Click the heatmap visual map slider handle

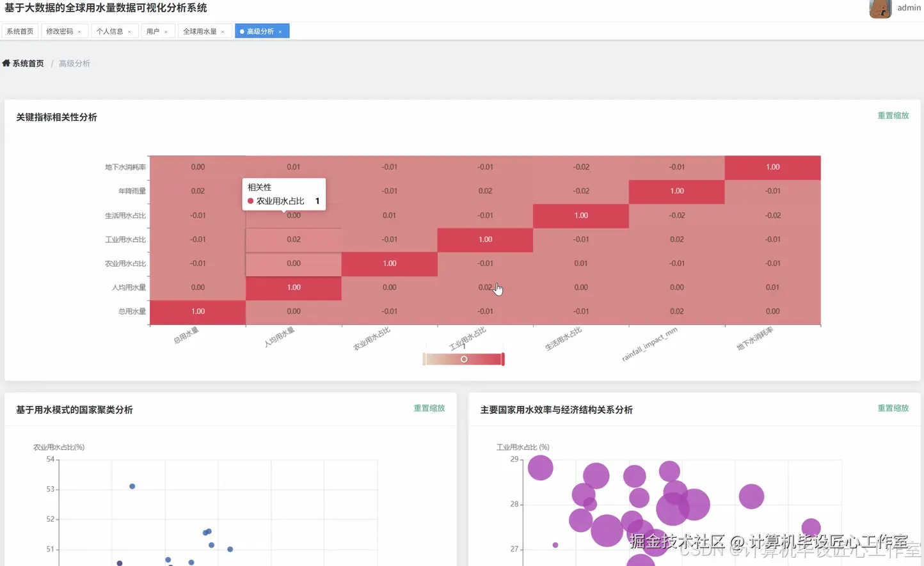[464, 359]
